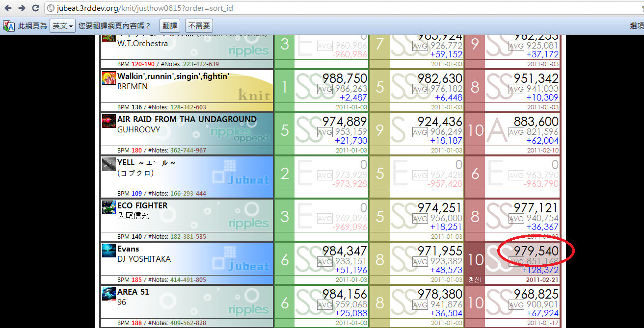Screen dimensions: 644x328
Task: Click the browser Forward arrow
Action: (22, 8)
